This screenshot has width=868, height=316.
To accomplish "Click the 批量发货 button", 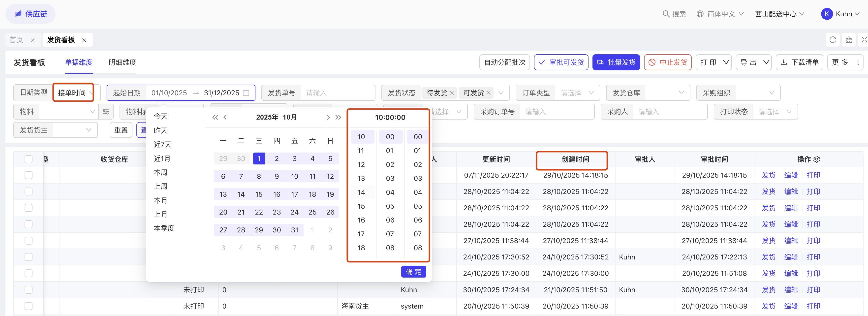I will tap(616, 62).
